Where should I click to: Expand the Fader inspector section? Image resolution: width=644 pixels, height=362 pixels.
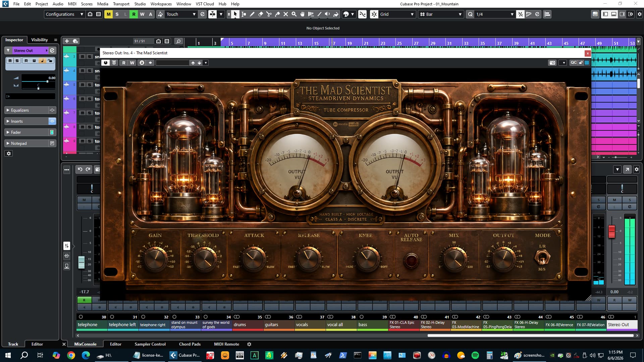[27, 132]
